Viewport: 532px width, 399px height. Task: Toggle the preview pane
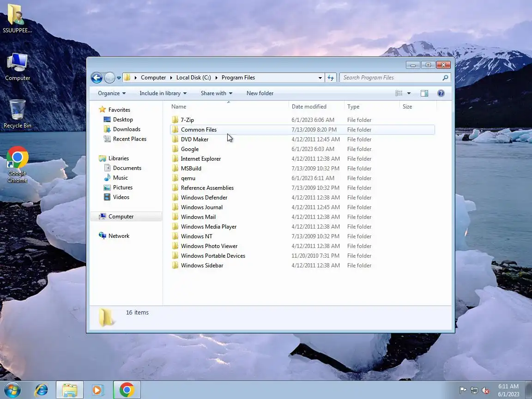coord(424,93)
